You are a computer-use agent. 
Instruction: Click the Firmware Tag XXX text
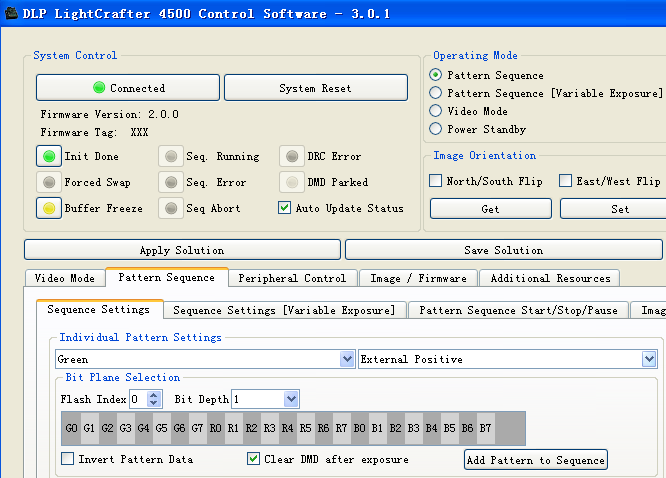(94, 132)
